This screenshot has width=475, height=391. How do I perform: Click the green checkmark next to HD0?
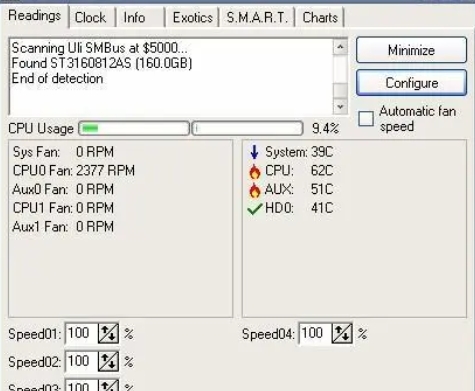click(255, 209)
